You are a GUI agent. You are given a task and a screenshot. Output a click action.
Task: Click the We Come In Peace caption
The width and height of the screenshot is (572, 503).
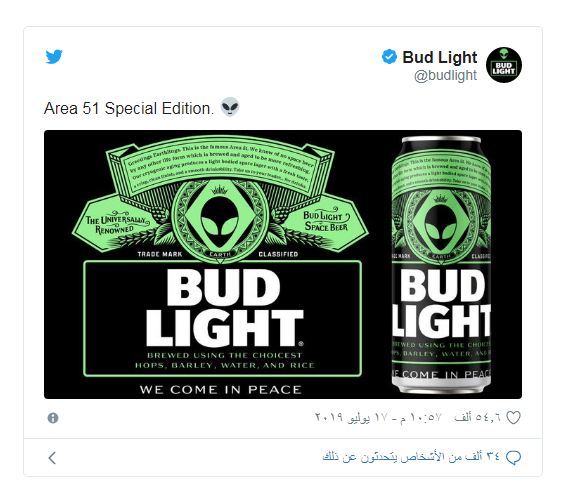point(221,390)
